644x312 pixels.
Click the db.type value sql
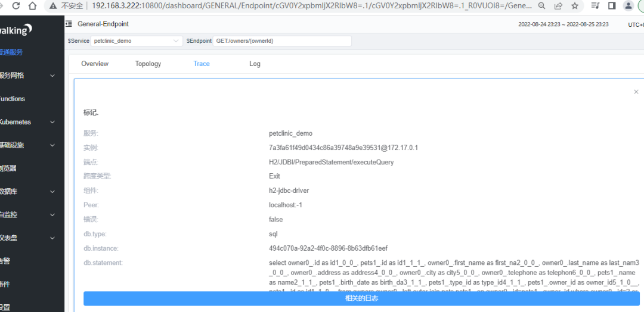(x=274, y=234)
